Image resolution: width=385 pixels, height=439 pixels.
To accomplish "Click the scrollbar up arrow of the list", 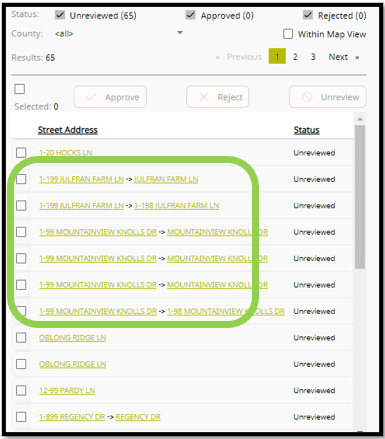I will 360,119.
